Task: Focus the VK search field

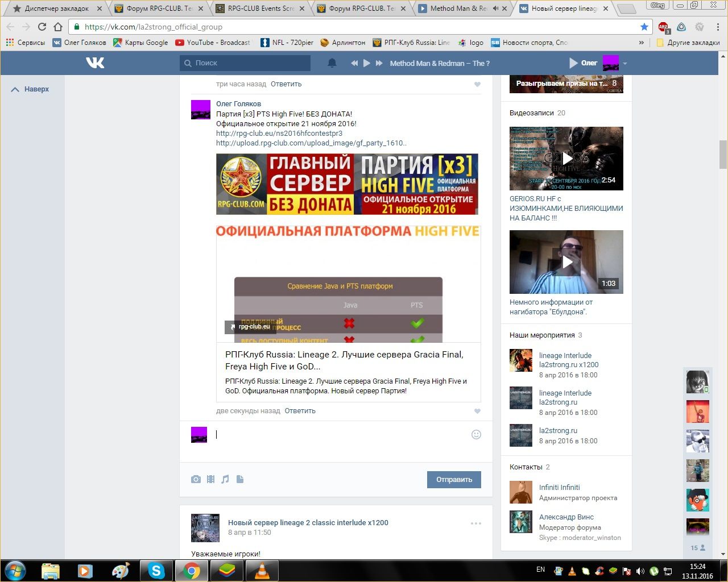Action: pyautogui.click(x=245, y=63)
